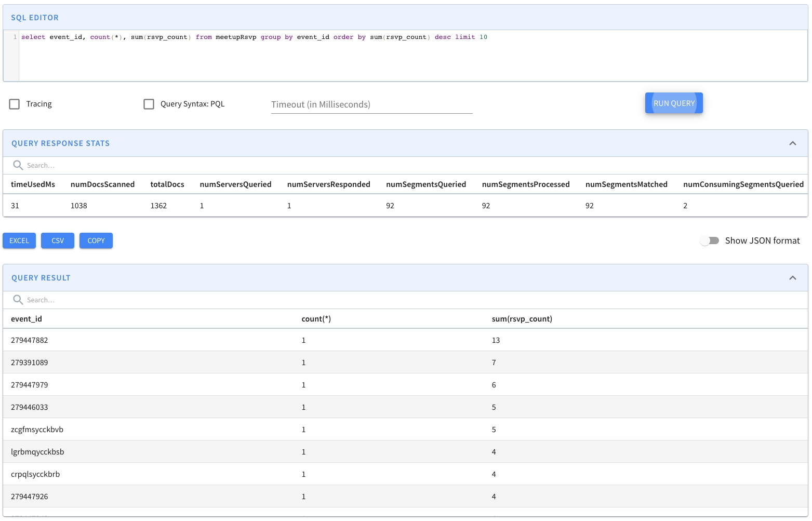Toggle Show JSON format switch
Screen dimensions: 812x521
[710, 241]
